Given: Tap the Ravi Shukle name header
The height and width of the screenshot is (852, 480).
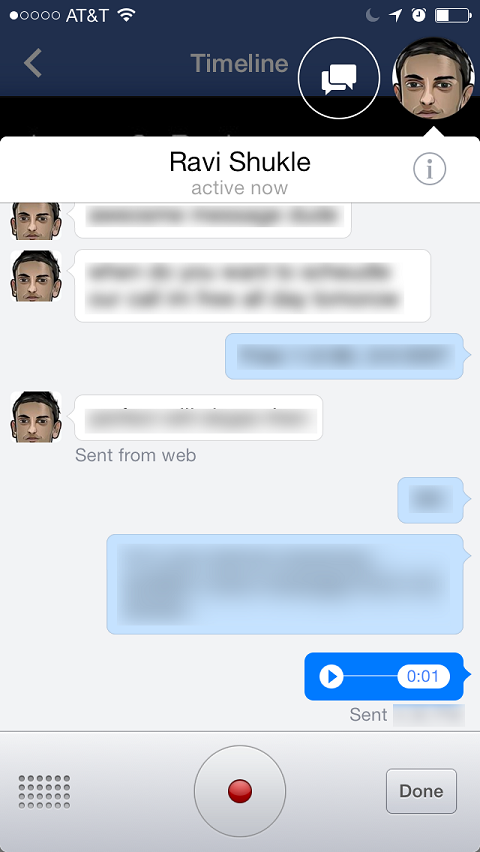Looking at the screenshot, I should [240, 161].
